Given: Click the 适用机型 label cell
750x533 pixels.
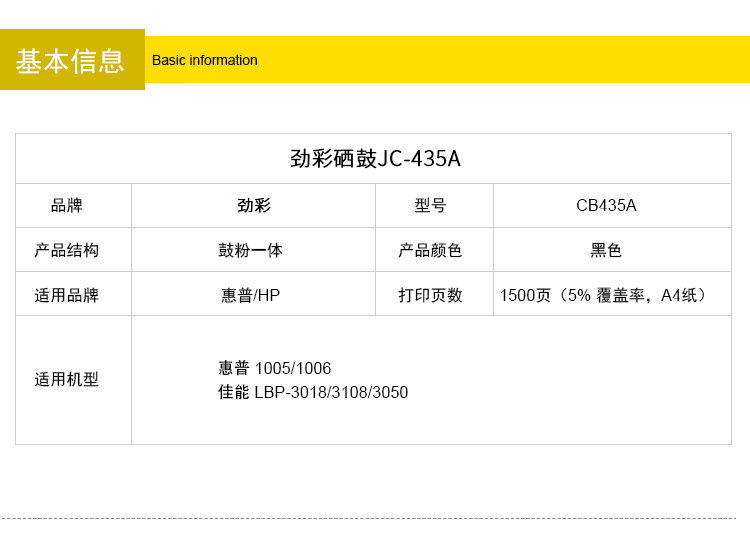Looking at the screenshot, I should click(67, 380).
